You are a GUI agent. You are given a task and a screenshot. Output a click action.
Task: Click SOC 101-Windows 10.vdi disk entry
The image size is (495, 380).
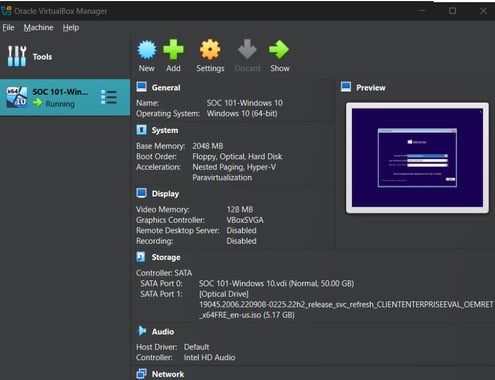[276, 283]
